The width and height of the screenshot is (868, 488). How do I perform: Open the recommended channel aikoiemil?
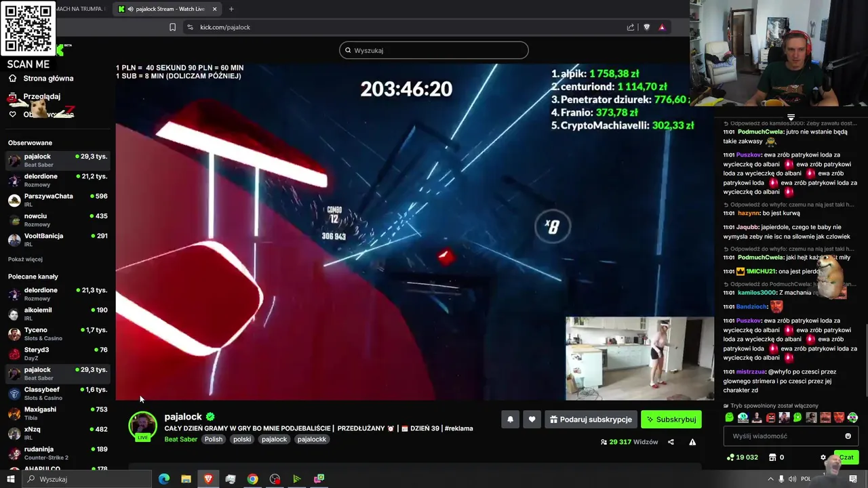[x=57, y=313]
